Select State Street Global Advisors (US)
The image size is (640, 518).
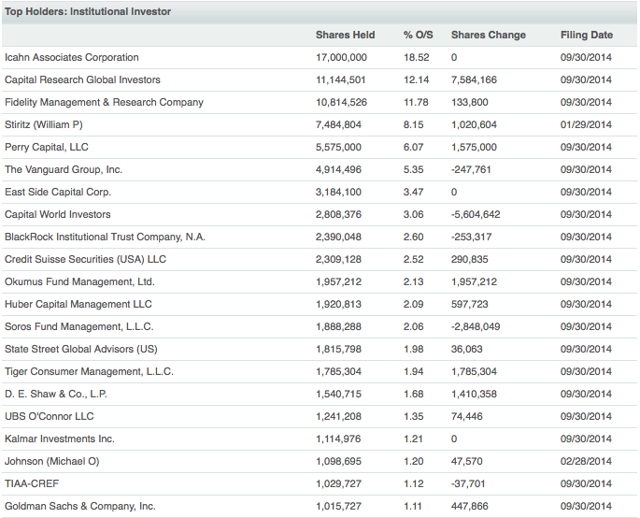click(x=81, y=349)
